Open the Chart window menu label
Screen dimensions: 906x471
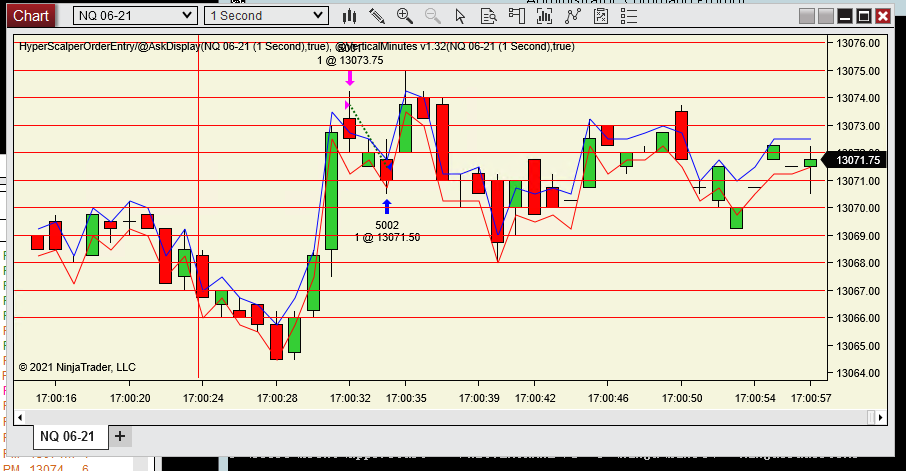[31, 16]
